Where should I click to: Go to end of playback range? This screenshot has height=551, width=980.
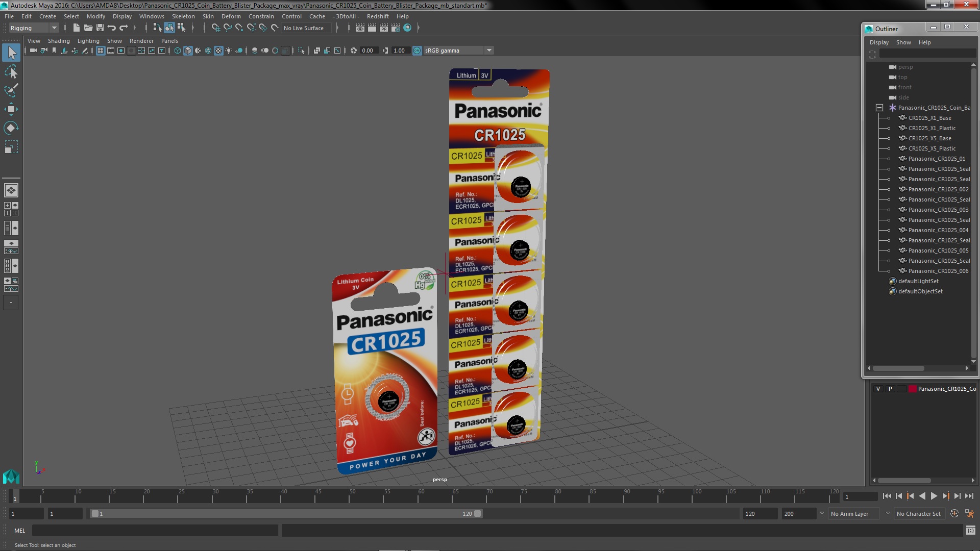tap(969, 496)
